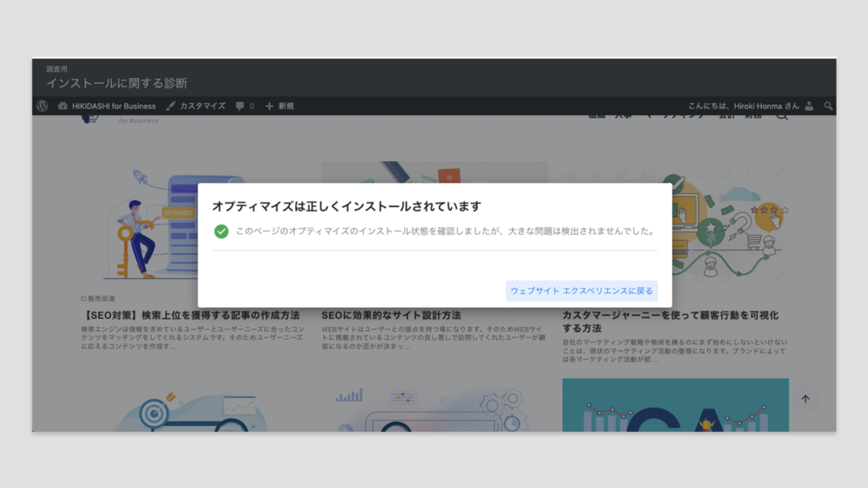Click the カスタマイズ brush icon
Viewport: 868px width, 488px height.
click(170, 106)
